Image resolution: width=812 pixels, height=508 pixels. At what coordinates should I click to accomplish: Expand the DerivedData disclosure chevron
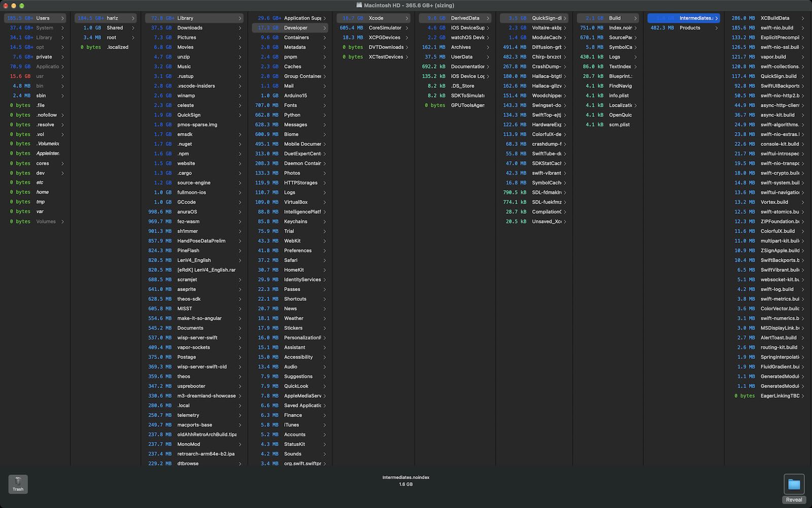(488, 18)
